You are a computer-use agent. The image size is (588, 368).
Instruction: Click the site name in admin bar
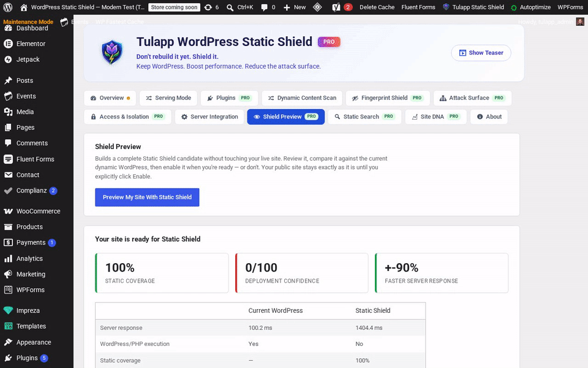click(88, 7)
